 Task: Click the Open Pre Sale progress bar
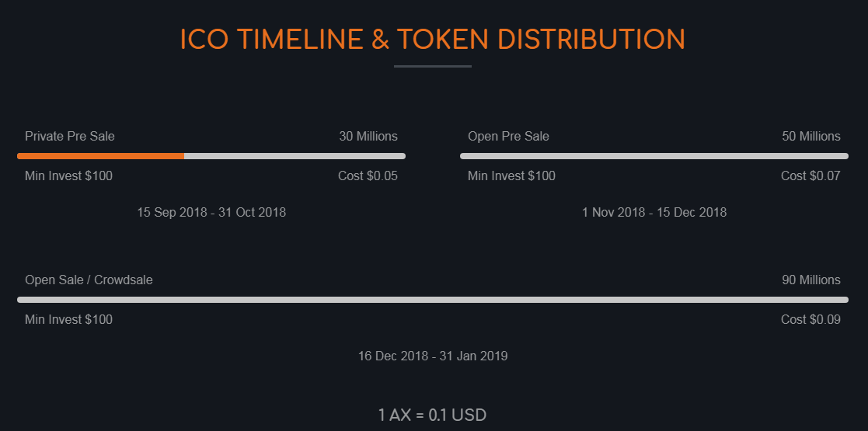[654, 156]
